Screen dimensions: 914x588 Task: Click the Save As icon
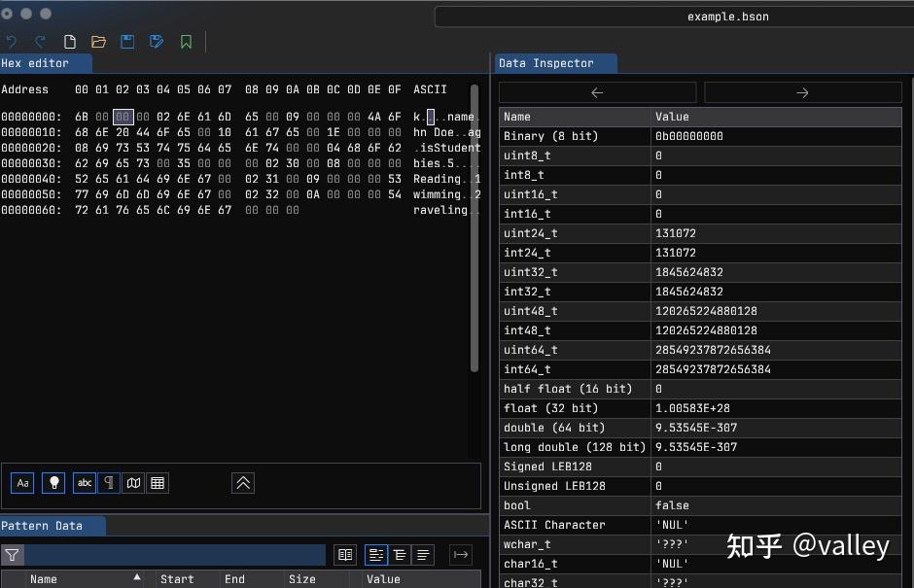coord(157,42)
